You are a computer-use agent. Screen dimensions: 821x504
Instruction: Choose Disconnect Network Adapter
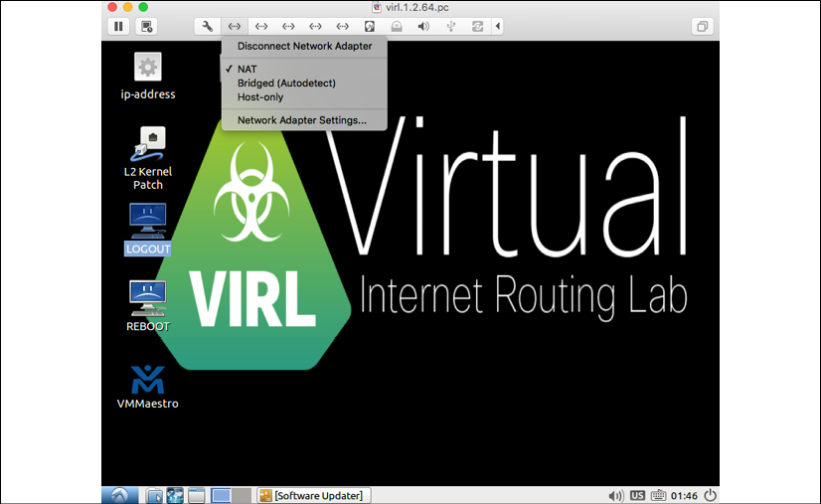tap(305, 46)
